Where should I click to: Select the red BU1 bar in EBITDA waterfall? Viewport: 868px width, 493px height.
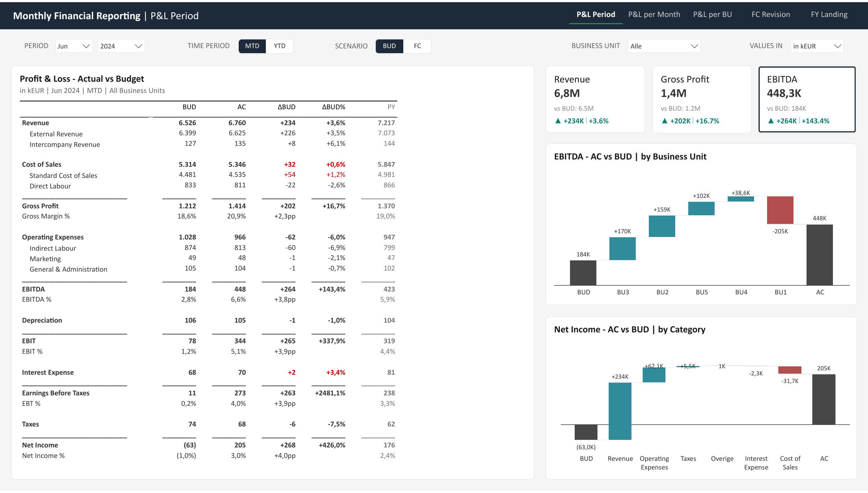click(780, 210)
